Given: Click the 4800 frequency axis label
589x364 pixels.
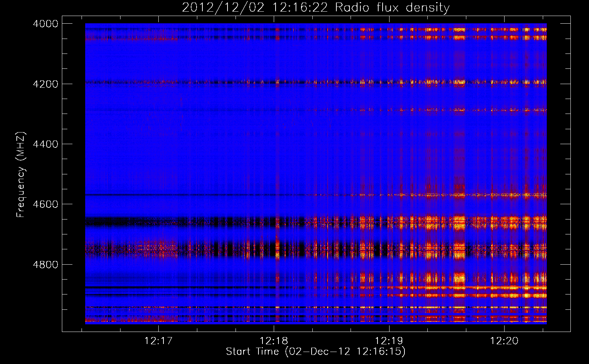Looking at the screenshot, I should 46,265.
